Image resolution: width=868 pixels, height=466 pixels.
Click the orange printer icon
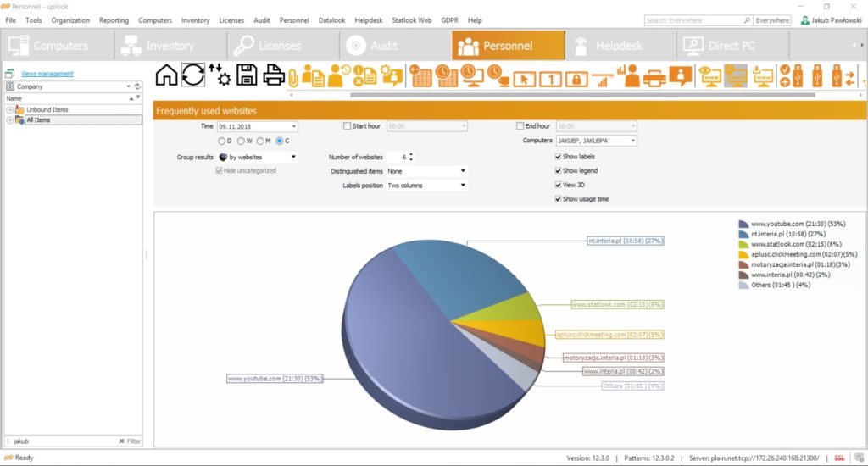654,77
